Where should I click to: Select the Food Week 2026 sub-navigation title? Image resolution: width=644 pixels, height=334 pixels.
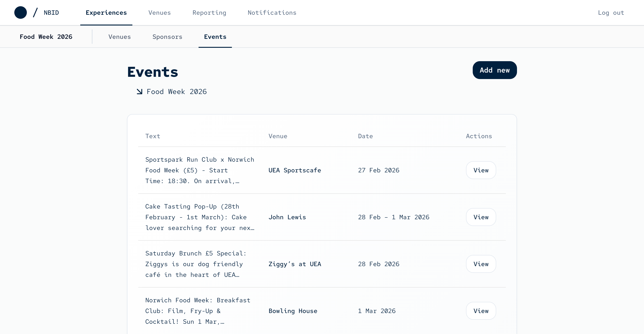click(46, 37)
